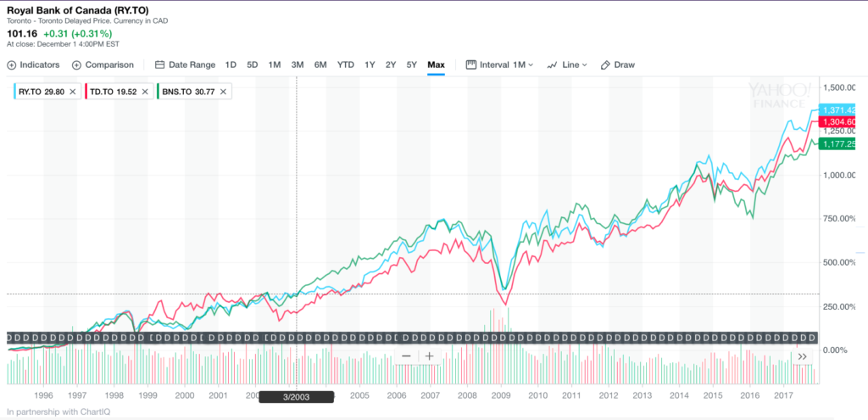
Task: Click the 2005 year axis label
Action: click(359, 395)
